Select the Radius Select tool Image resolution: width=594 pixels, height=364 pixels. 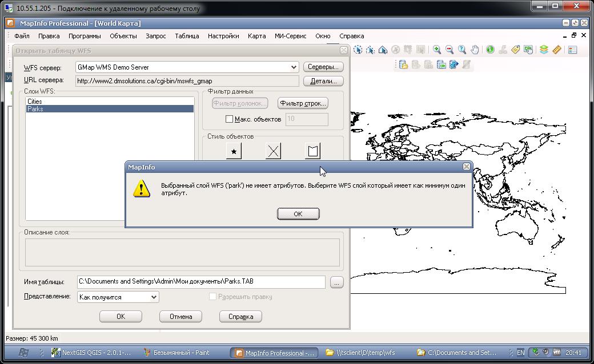(358, 50)
